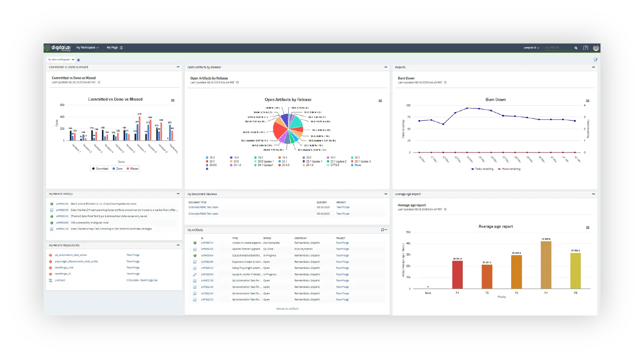The height and width of the screenshot is (359, 644).
Task: Open Average age report chart context menu
Action: tap(588, 227)
